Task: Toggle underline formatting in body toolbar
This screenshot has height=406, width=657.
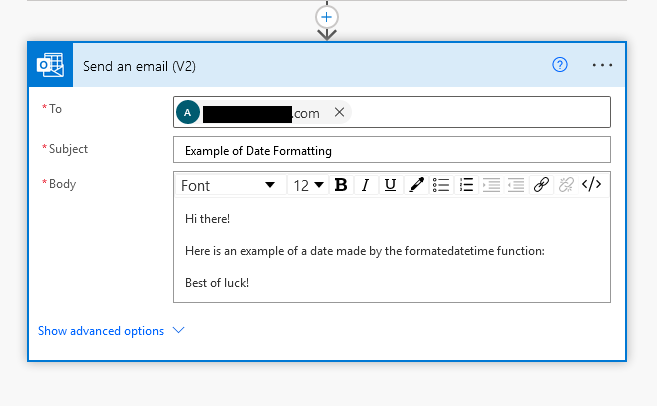Action: pyautogui.click(x=390, y=185)
